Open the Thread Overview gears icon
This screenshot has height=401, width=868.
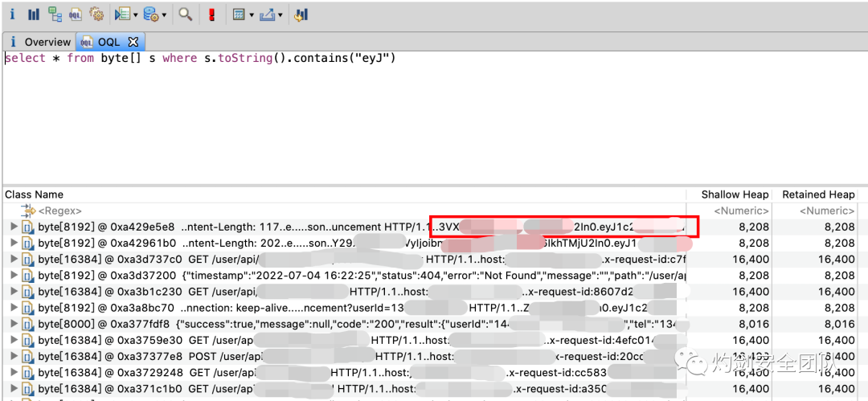tap(96, 15)
